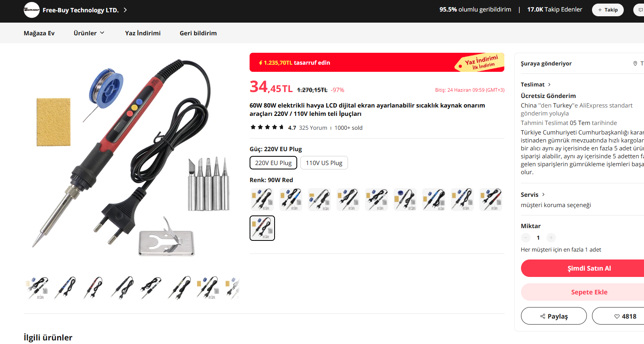Follow the store with Takip button
Image resolution: width=644 pixels, height=344 pixels.
(x=608, y=10)
